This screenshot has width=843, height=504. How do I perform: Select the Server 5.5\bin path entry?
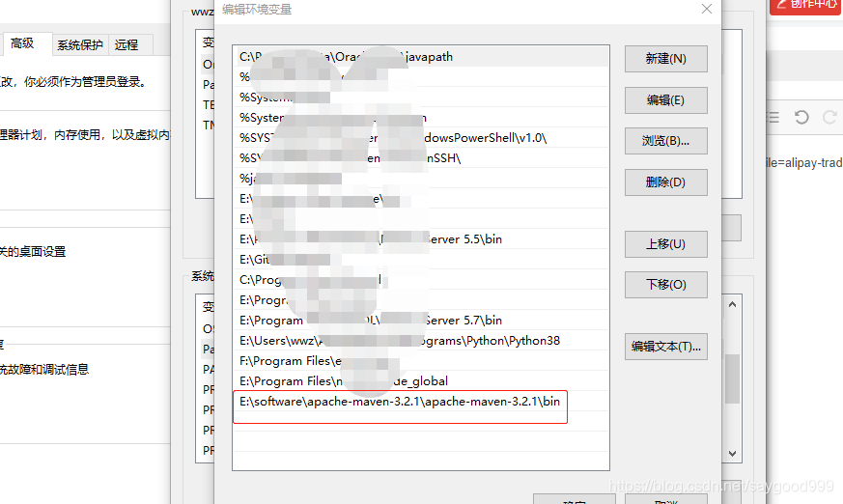[x=421, y=239]
